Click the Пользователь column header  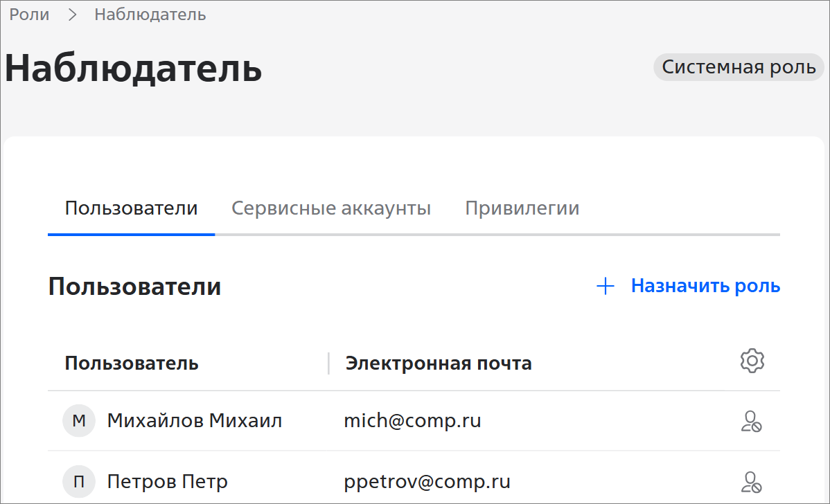click(x=132, y=363)
